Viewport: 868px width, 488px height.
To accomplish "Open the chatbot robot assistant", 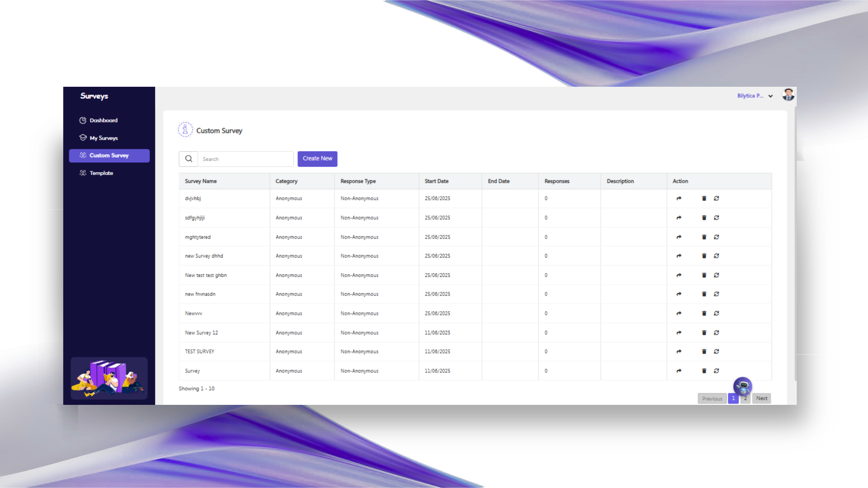I will click(742, 386).
